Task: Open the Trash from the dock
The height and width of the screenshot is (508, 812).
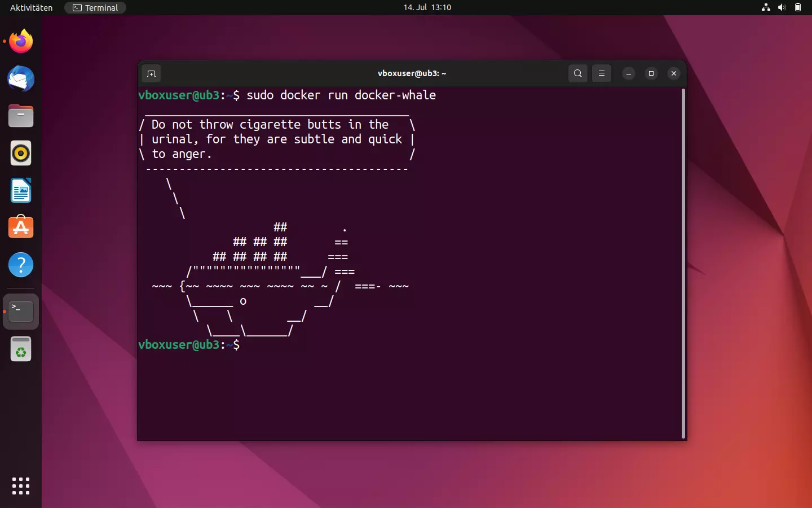Action: pyautogui.click(x=20, y=349)
